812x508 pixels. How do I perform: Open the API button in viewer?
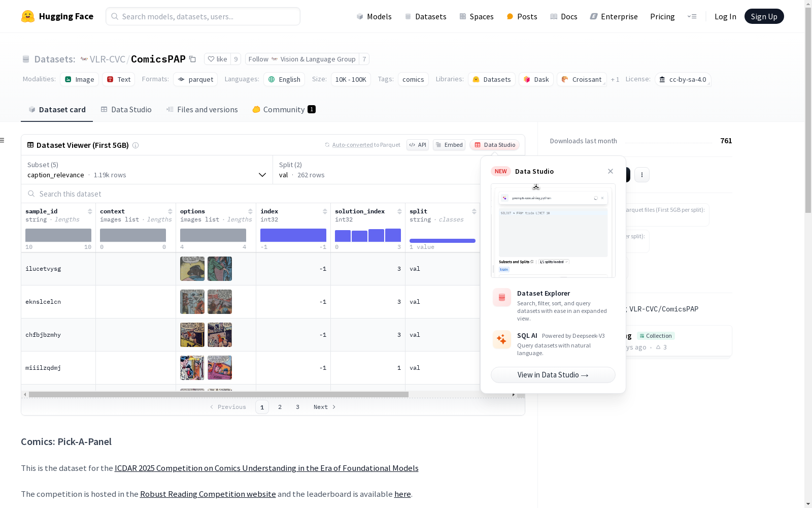tap(418, 145)
